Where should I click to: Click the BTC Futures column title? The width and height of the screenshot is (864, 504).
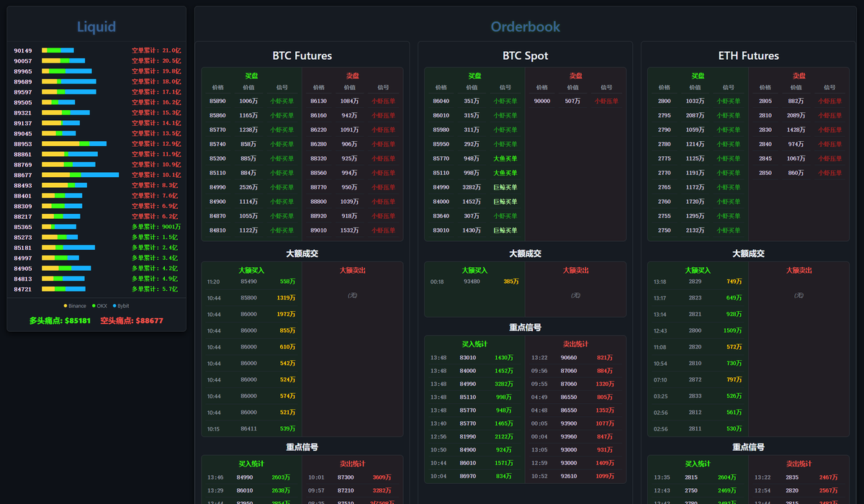tap(302, 55)
